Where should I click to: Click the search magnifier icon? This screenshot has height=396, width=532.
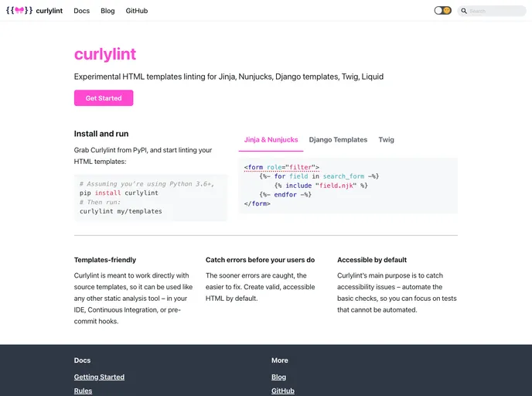tap(464, 11)
